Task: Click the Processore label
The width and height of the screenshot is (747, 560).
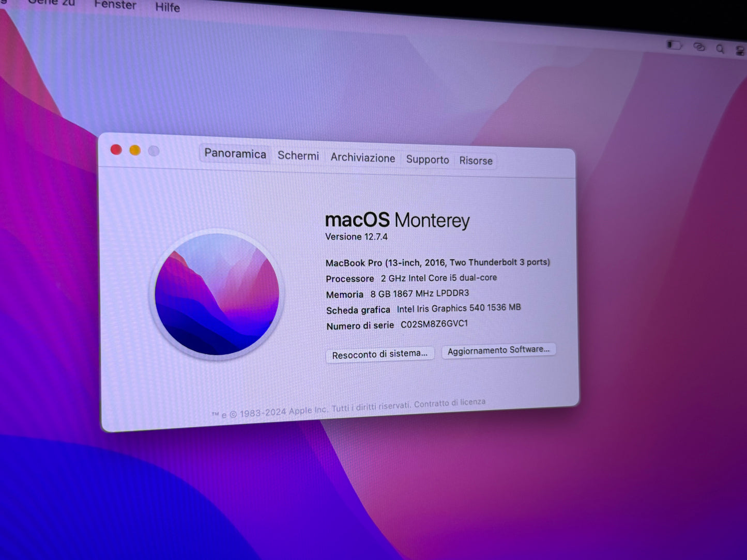Action: click(350, 279)
